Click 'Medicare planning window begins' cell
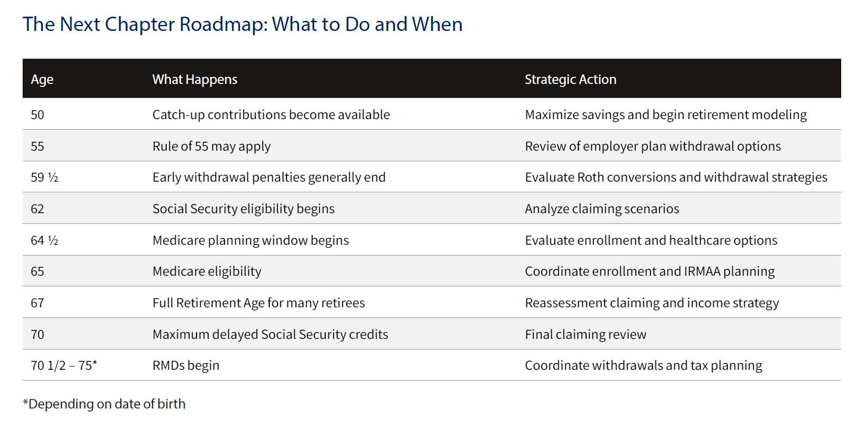Image resolution: width=868 pixels, height=427 pixels. pos(251,240)
